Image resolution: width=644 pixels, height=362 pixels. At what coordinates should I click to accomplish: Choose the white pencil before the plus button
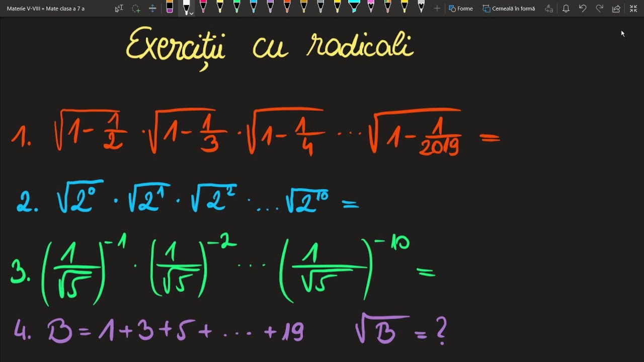point(421,7)
